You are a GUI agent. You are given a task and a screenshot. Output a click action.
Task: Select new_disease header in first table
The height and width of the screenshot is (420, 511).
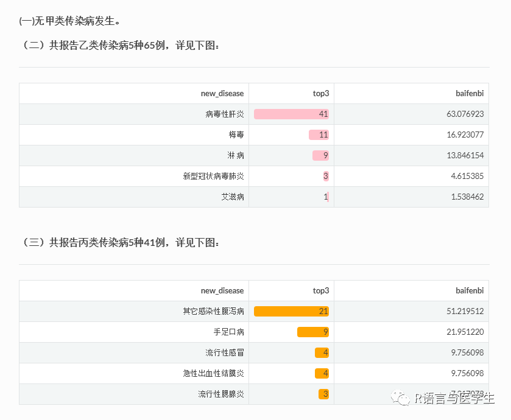coord(222,94)
